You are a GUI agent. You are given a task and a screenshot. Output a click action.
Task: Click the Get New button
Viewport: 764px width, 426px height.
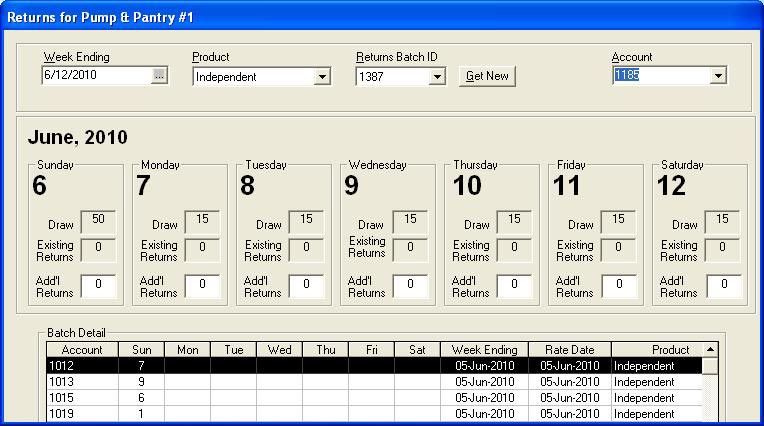point(487,77)
